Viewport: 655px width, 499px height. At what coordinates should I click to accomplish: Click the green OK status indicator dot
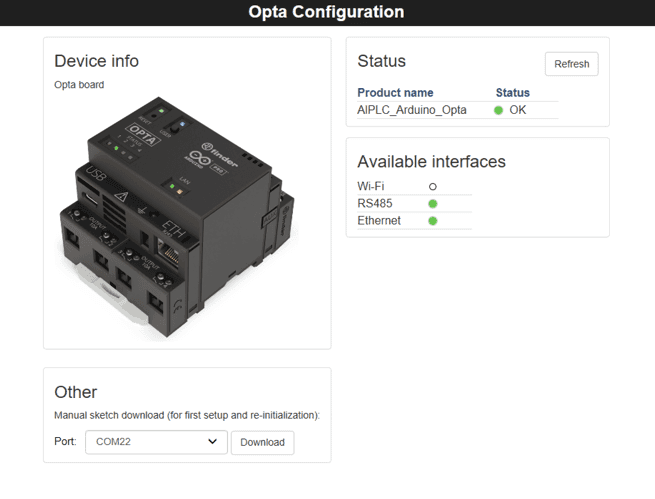tap(499, 110)
